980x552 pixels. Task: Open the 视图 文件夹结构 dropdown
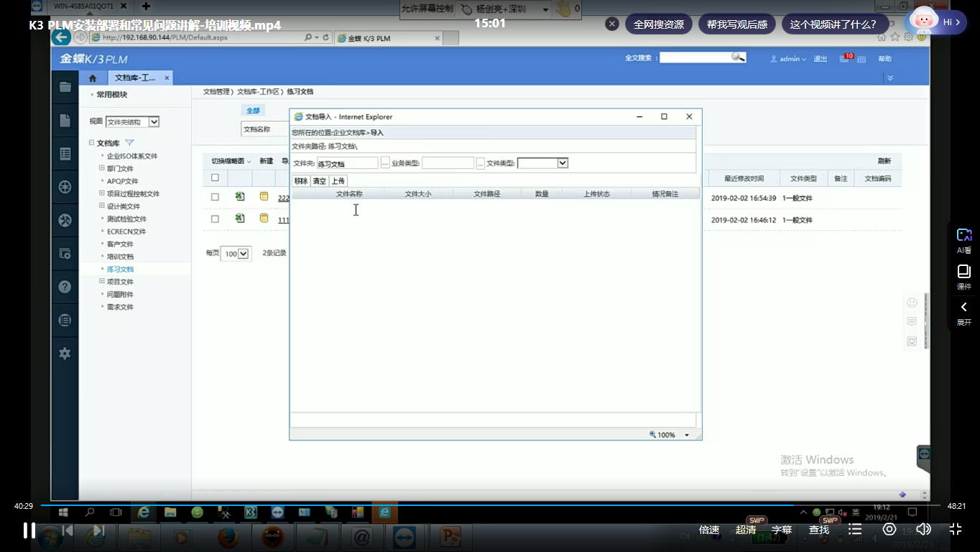click(133, 122)
